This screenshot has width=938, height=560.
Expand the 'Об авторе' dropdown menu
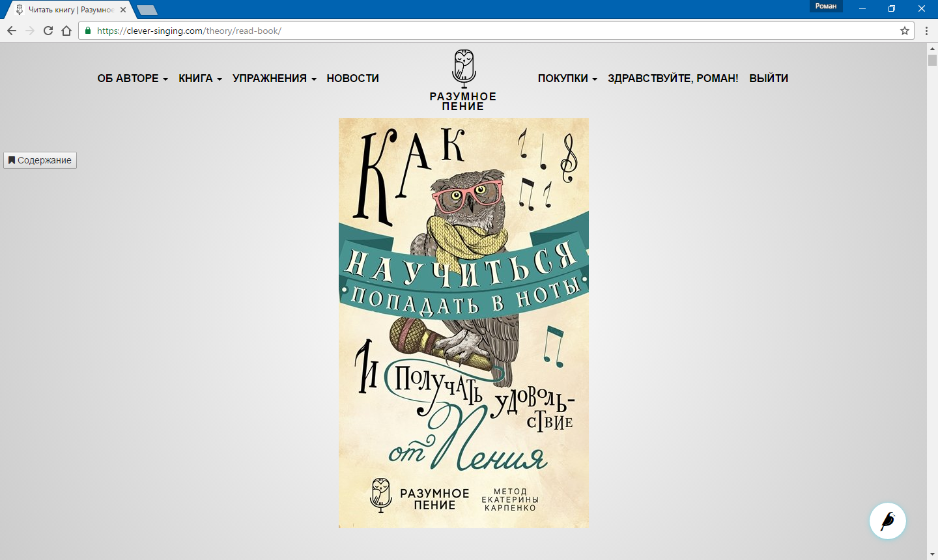[x=133, y=78]
